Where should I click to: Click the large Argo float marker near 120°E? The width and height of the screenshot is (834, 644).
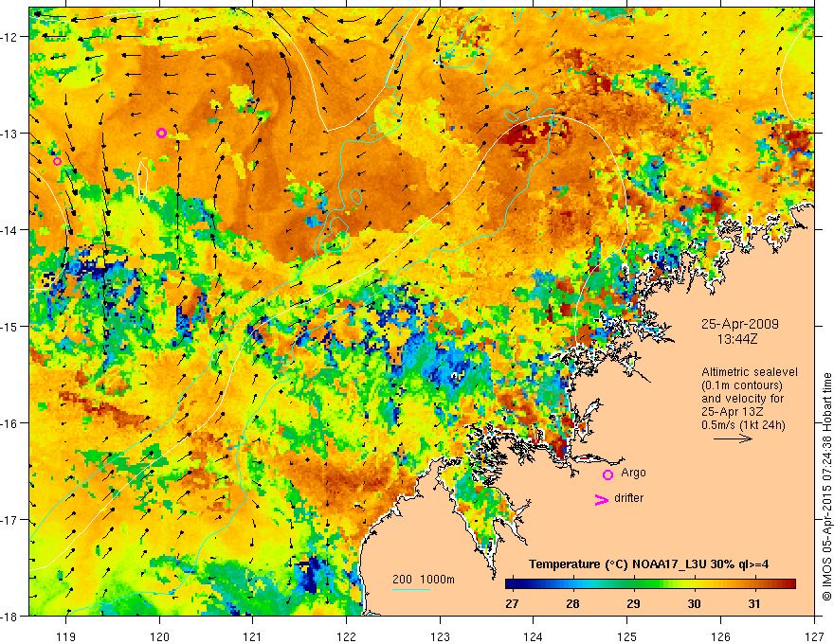coord(162,133)
